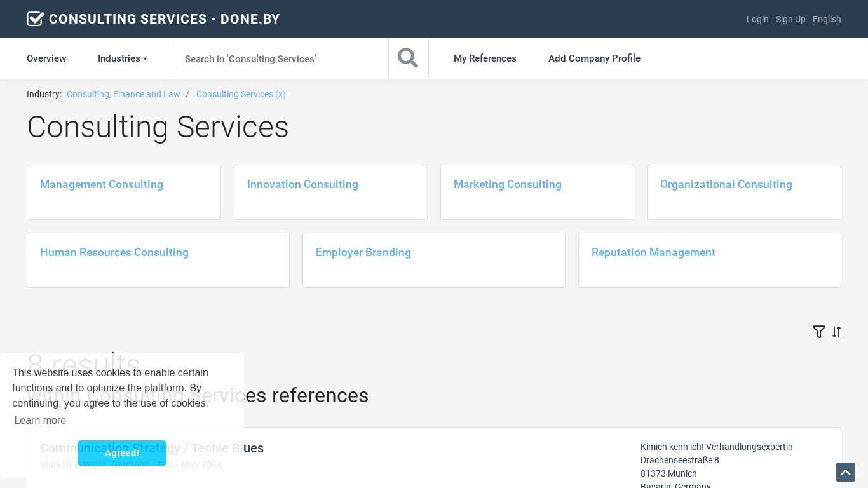The height and width of the screenshot is (488, 868).
Task: Expand the Industries dropdown menu
Action: pos(122,58)
